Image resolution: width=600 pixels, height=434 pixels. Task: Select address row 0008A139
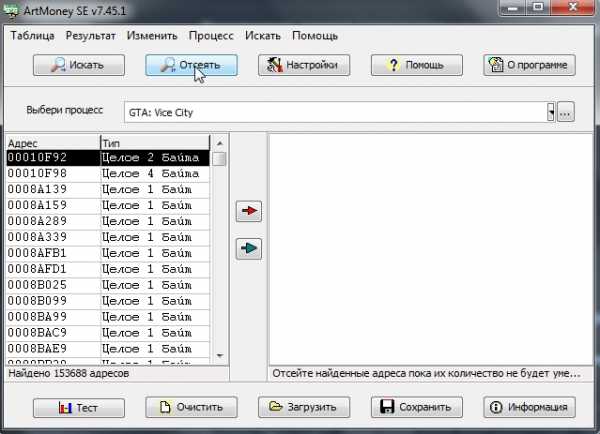108,189
